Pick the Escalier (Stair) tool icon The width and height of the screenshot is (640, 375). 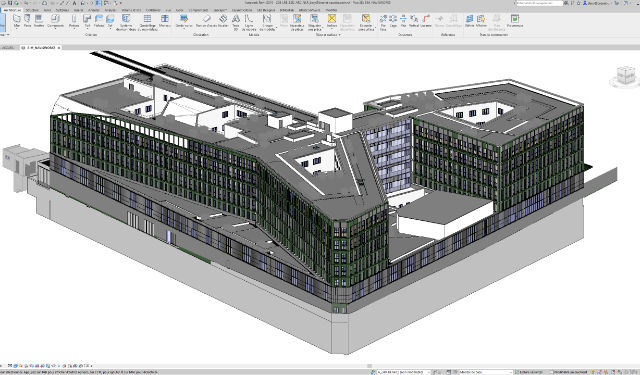point(223,18)
